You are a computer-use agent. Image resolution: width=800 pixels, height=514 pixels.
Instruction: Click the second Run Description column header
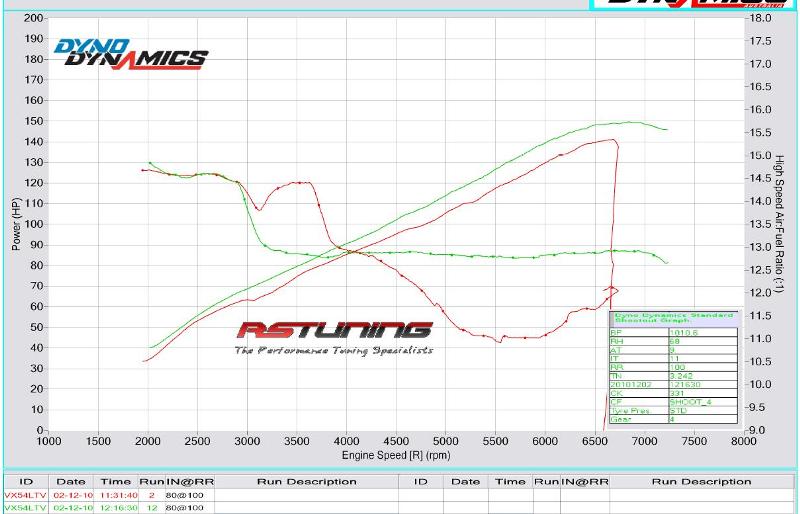[701, 482]
